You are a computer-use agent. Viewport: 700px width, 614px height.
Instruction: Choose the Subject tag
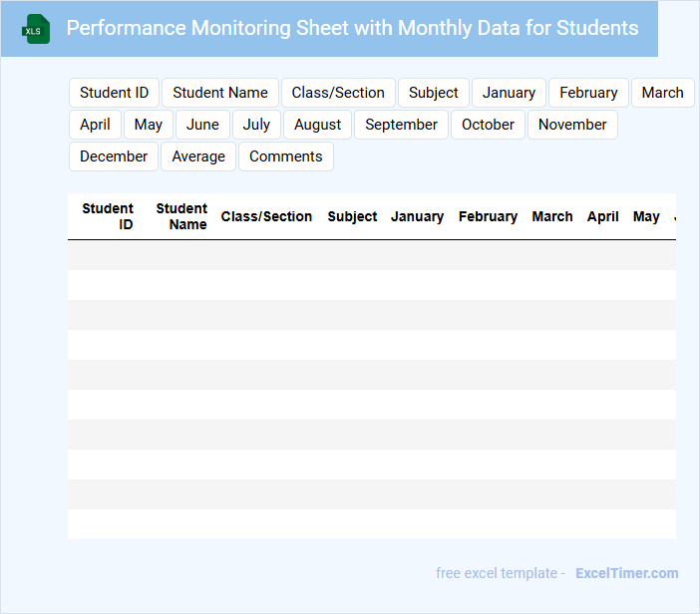click(x=434, y=93)
